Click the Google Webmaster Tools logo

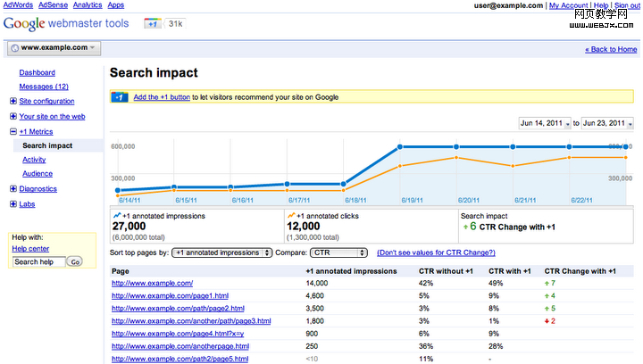[67, 24]
